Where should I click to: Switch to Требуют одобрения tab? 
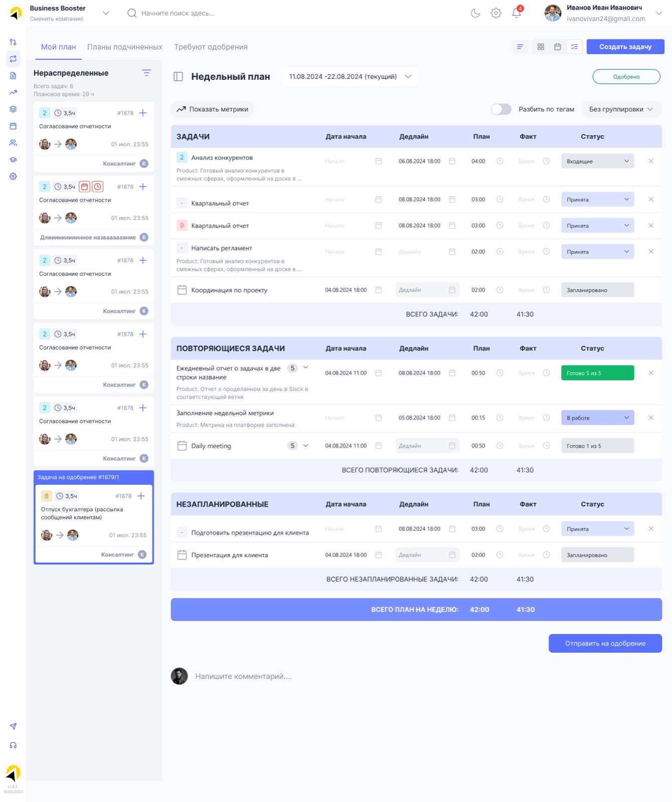(211, 47)
